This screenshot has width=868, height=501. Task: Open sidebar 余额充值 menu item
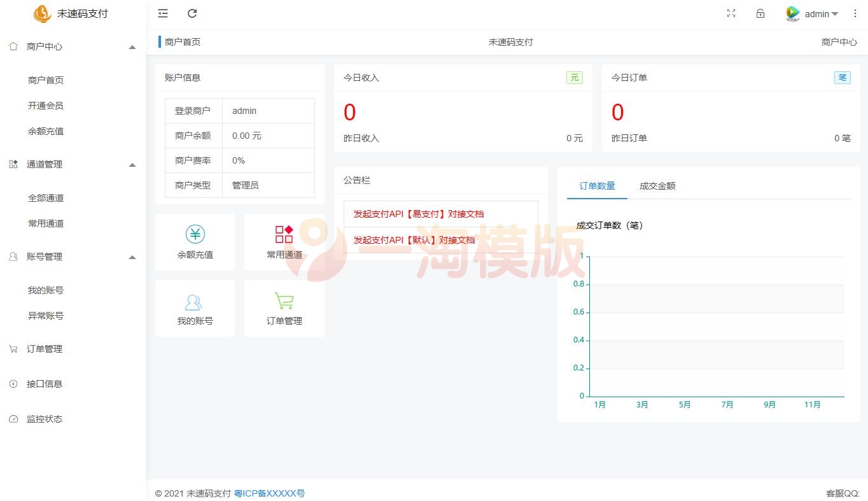click(x=46, y=131)
